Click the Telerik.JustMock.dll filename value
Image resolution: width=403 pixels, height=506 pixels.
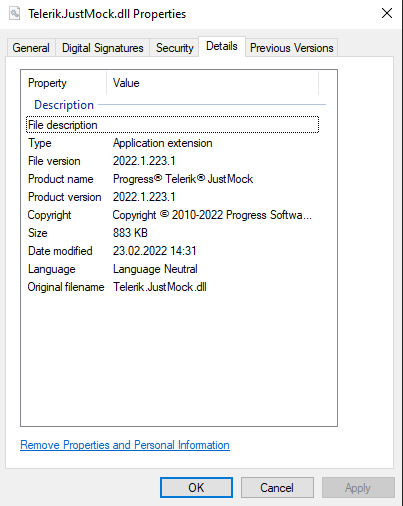click(160, 287)
